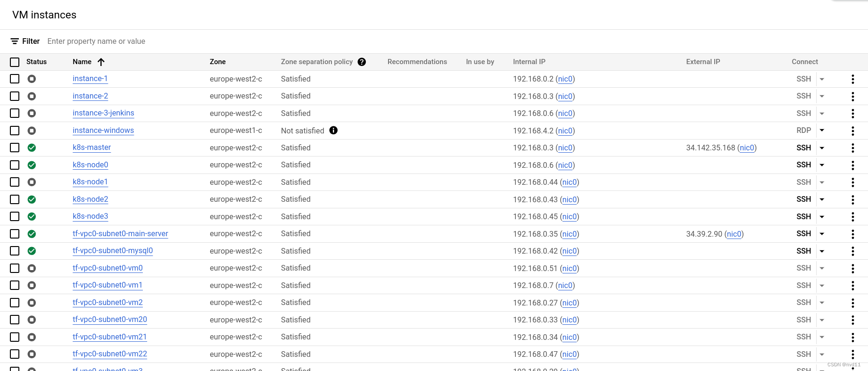
Task: Check the box for instance-3-jenkins
Action: click(15, 113)
